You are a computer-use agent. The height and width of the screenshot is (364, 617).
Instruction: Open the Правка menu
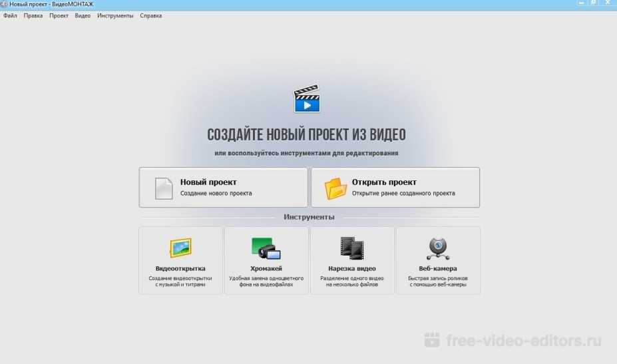tap(33, 15)
